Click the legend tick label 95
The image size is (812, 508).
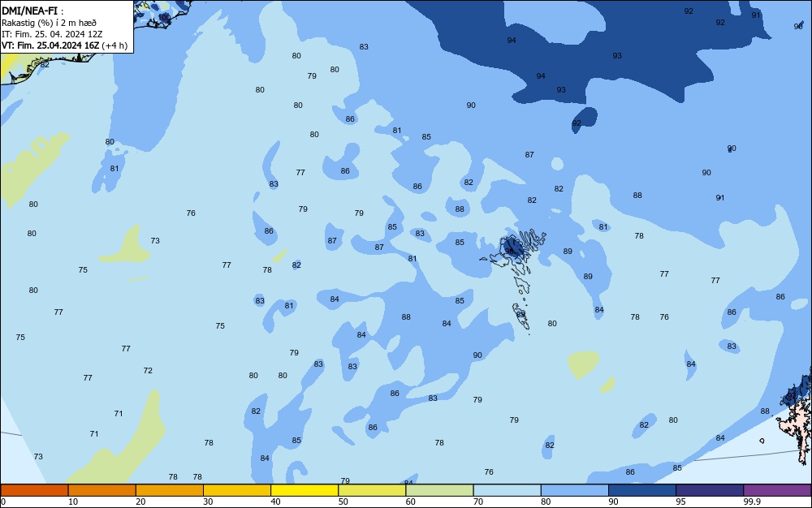point(680,502)
